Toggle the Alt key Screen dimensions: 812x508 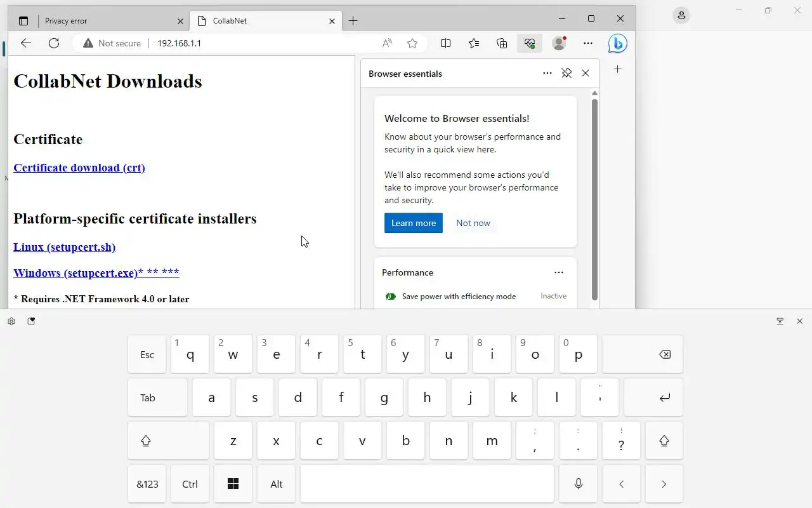point(276,484)
